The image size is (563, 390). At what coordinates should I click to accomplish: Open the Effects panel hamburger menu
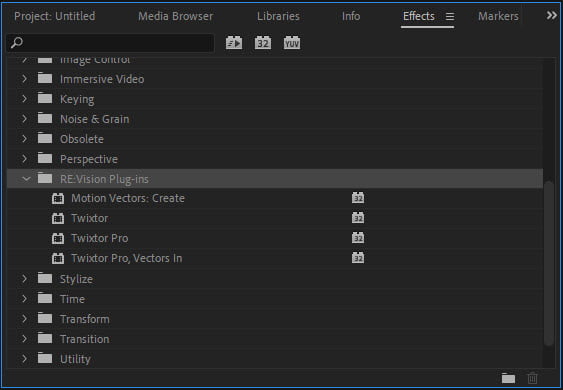(x=450, y=16)
